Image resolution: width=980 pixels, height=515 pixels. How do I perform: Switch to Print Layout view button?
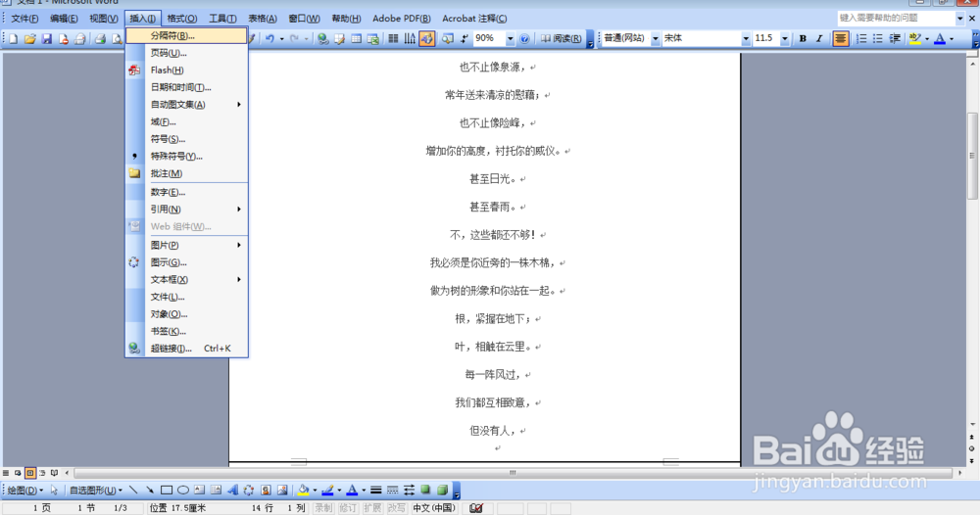click(30, 473)
